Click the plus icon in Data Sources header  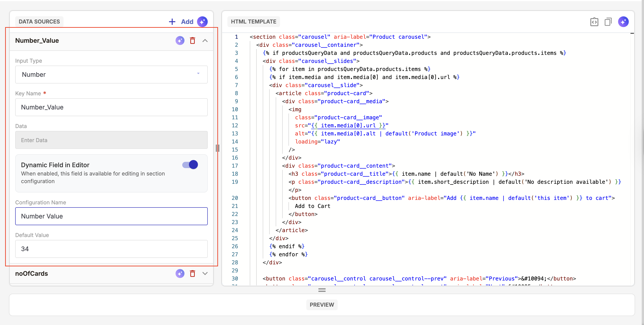pyautogui.click(x=172, y=21)
